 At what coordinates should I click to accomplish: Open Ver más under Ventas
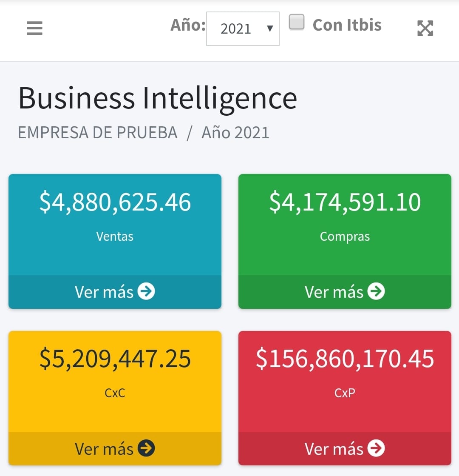(115, 292)
